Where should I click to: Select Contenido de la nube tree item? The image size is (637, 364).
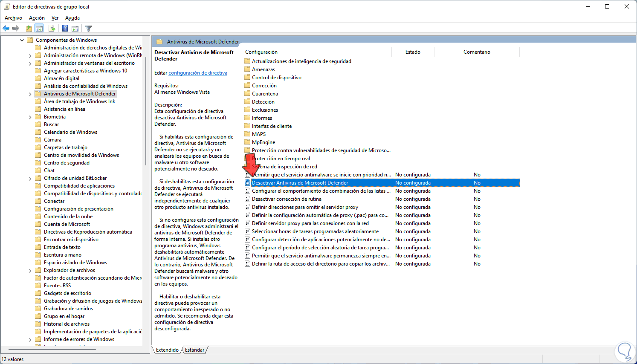pyautogui.click(x=68, y=217)
